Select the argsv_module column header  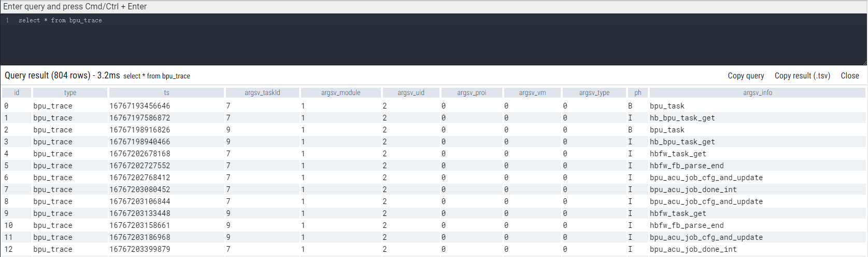click(x=340, y=93)
